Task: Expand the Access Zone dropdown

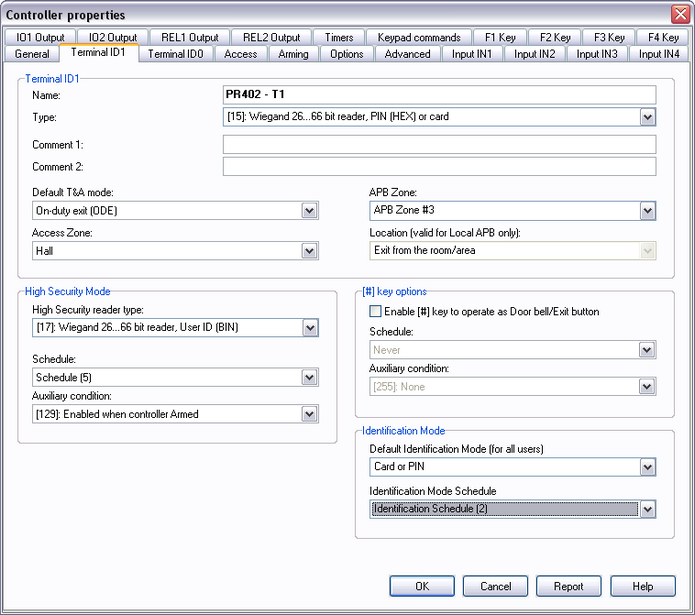Action: click(309, 251)
